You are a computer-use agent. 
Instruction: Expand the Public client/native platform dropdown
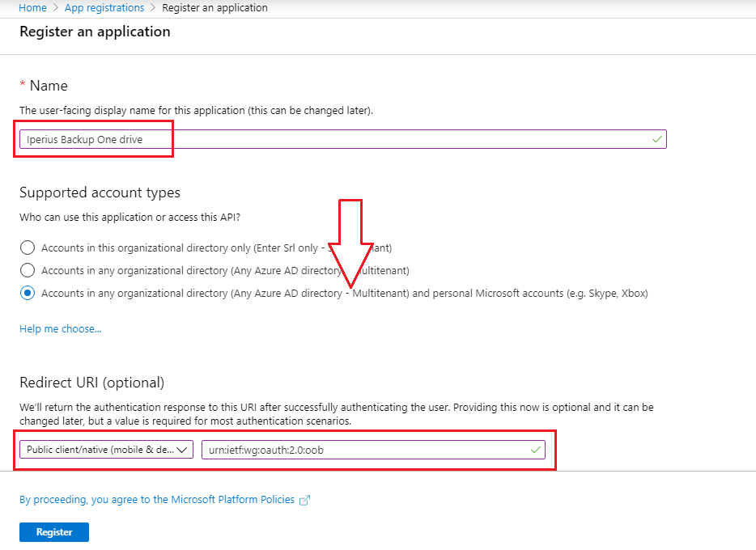tap(106, 450)
